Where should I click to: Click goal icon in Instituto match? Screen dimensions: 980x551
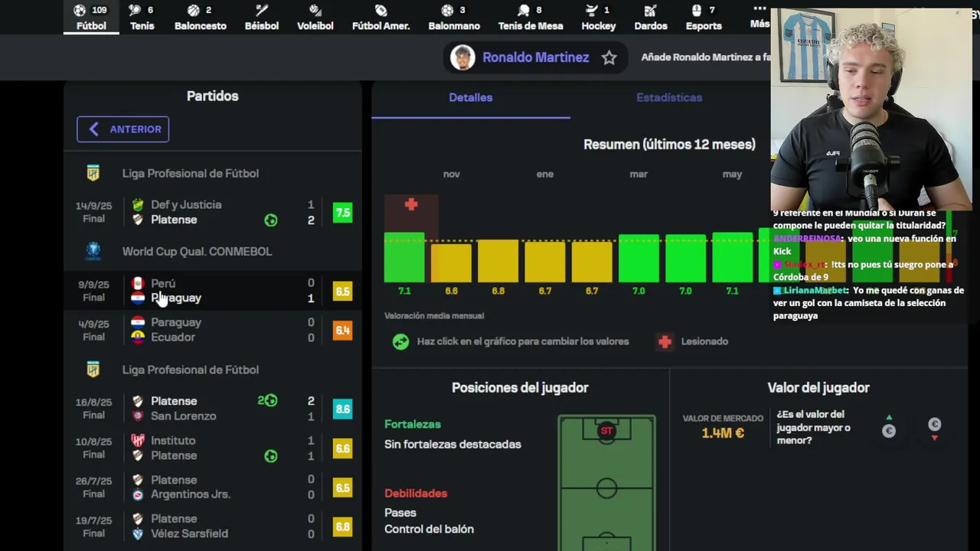click(270, 456)
